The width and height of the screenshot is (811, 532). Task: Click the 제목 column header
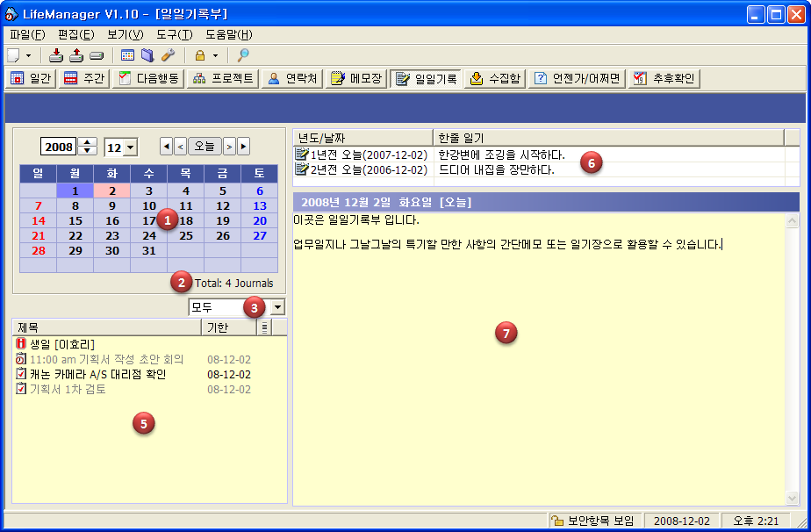pyautogui.click(x=106, y=327)
